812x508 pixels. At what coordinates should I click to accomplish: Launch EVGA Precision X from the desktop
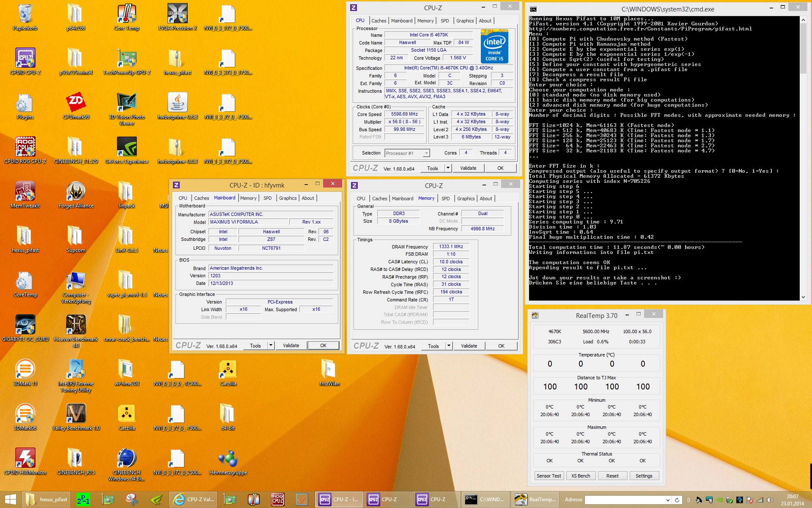coord(178,17)
